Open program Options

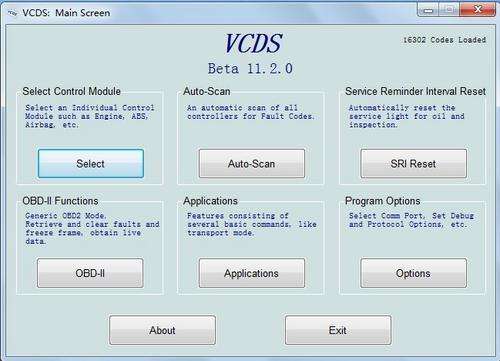tap(413, 273)
